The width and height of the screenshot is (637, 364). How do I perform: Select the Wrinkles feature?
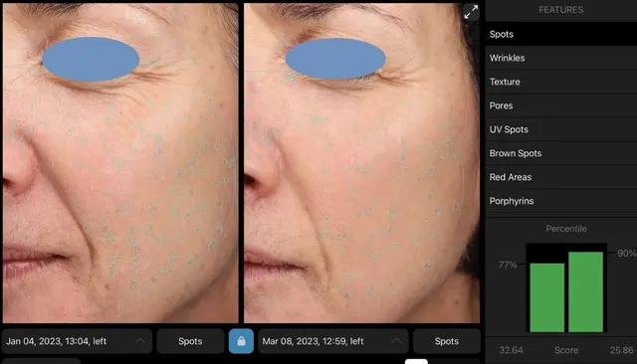point(561,58)
